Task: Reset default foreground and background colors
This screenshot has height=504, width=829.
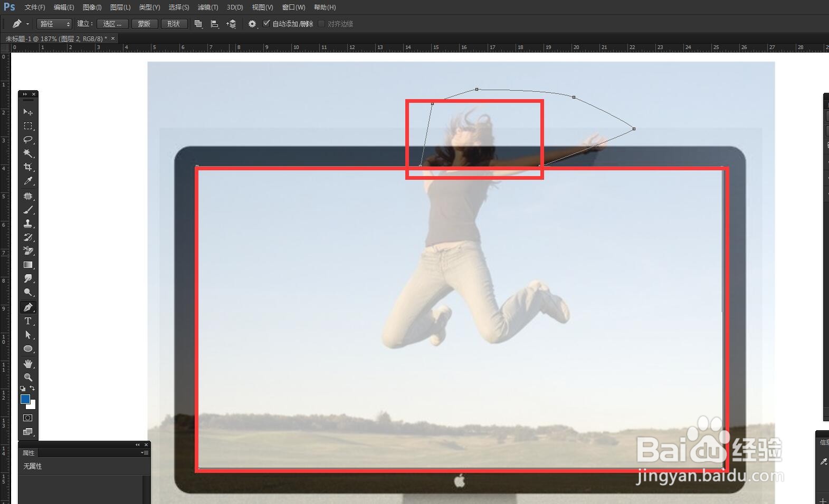Action: pyautogui.click(x=23, y=389)
